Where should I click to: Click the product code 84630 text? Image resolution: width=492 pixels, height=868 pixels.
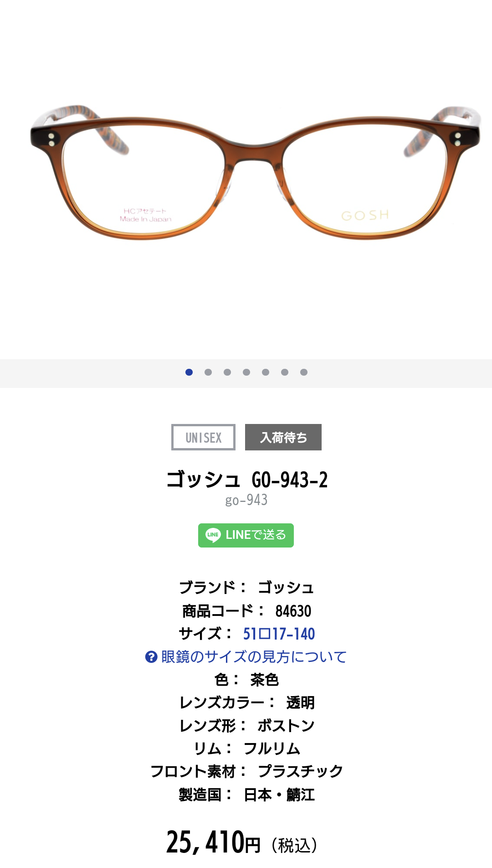293,611
